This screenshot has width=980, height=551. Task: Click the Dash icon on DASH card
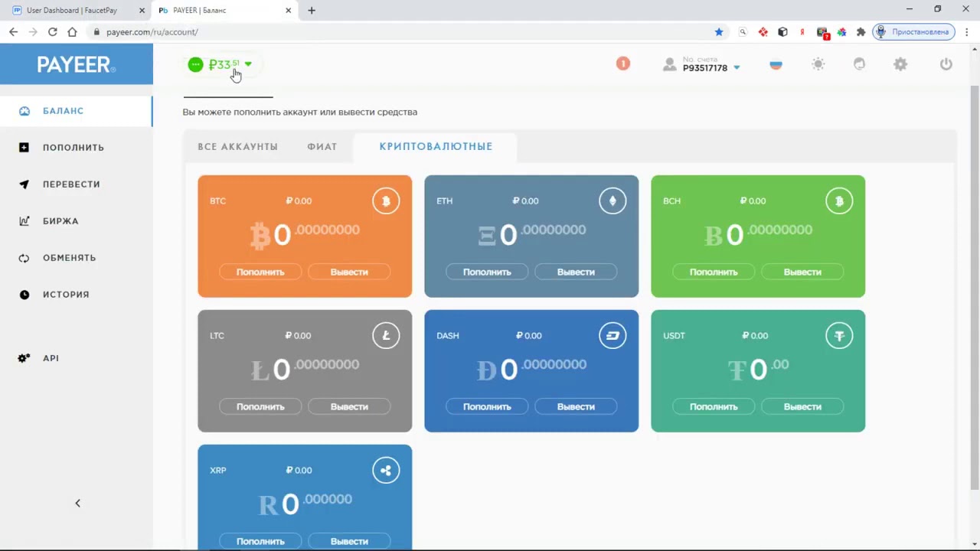612,336
